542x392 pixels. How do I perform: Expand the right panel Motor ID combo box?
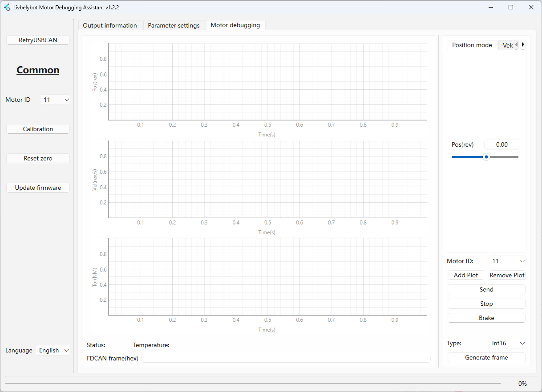coord(507,261)
